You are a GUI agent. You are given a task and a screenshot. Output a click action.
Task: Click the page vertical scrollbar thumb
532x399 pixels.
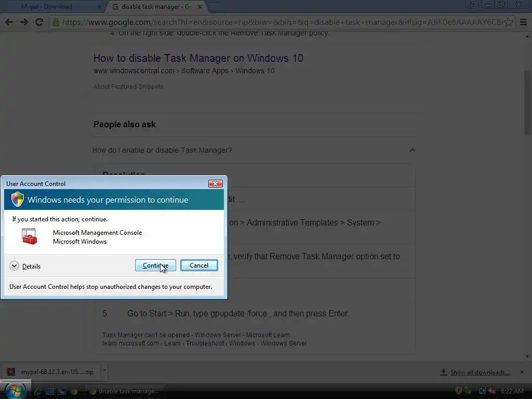tap(527, 102)
